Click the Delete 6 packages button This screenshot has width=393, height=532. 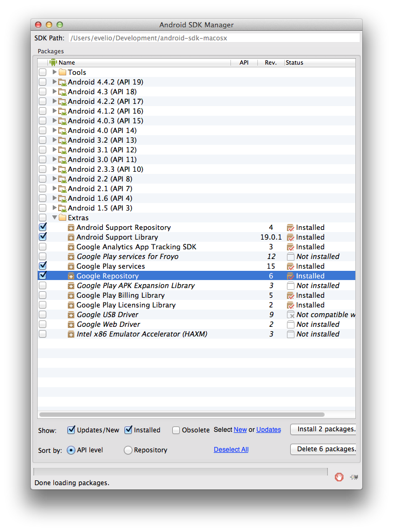(323, 449)
